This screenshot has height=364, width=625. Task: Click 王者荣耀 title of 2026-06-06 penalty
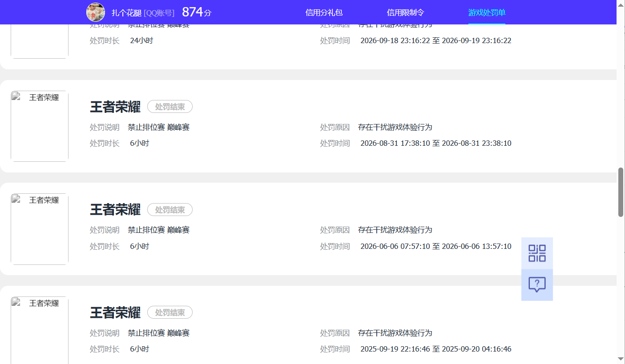tap(115, 209)
